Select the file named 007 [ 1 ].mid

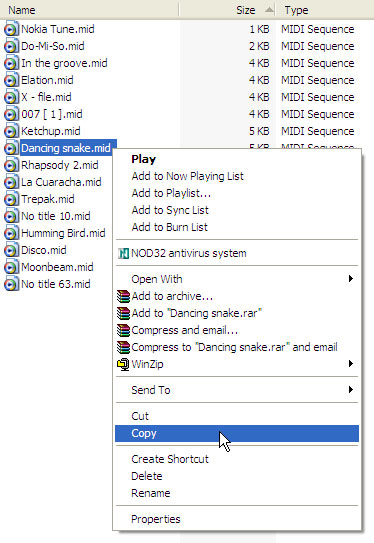click(52, 114)
